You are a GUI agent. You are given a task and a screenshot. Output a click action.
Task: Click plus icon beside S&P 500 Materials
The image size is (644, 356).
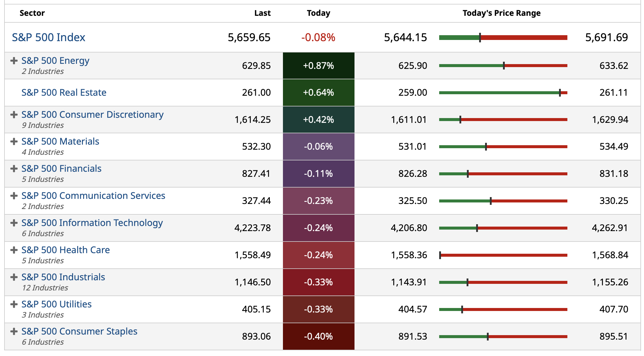[14, 142]
